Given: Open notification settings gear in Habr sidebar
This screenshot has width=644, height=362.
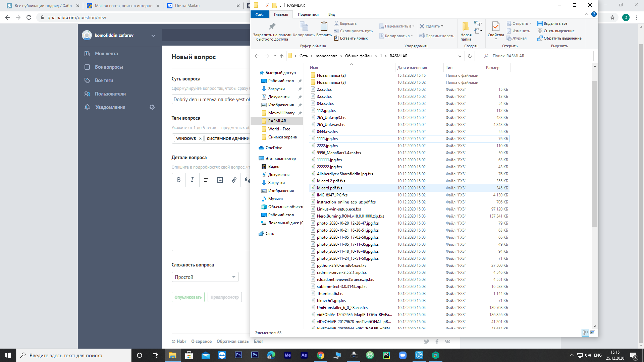Looking at the screenshot, I should pos(152,107).
